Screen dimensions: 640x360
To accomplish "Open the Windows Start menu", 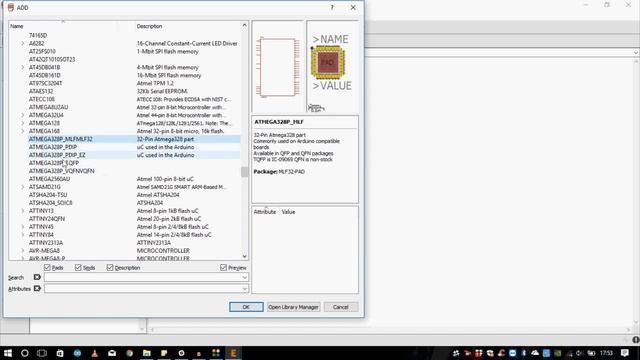I will coord(8,353).
